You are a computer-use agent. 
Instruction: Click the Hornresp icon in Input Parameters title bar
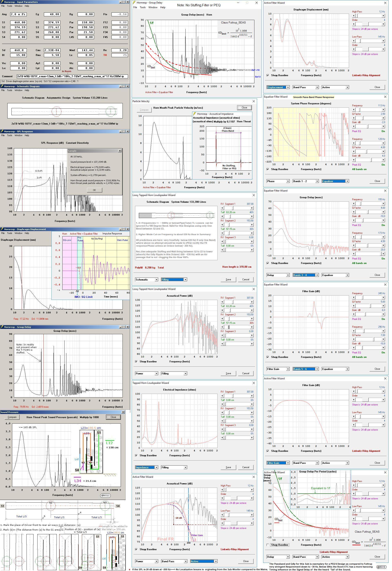pyautogui.click(x=2, y=2)
